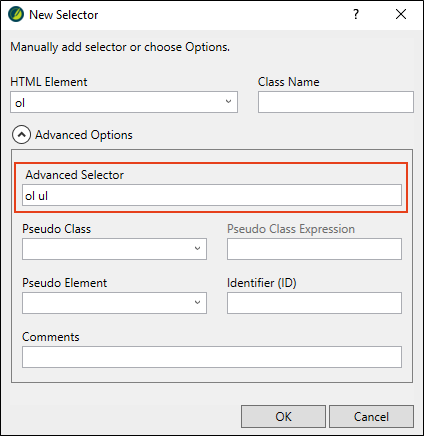Confirm with the OK button
This screenshot has height=436, width=424.
(x=283, y=416)
